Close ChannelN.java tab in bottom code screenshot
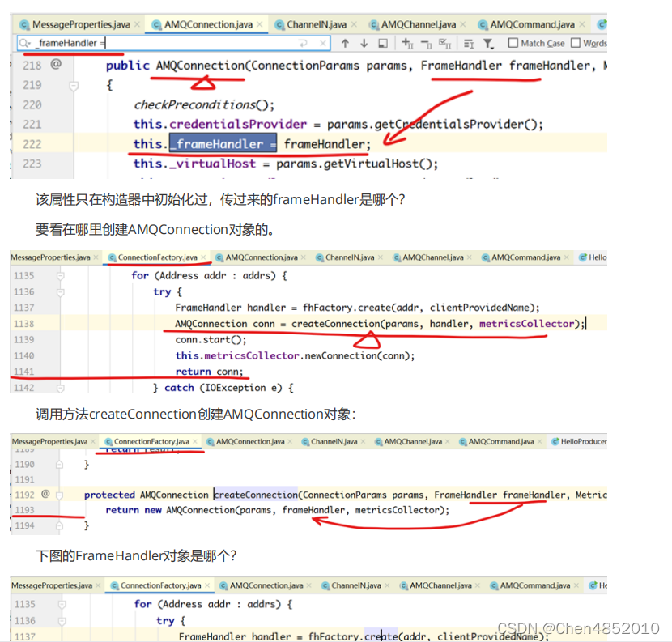The image size is (672, 642). [388, 585]
